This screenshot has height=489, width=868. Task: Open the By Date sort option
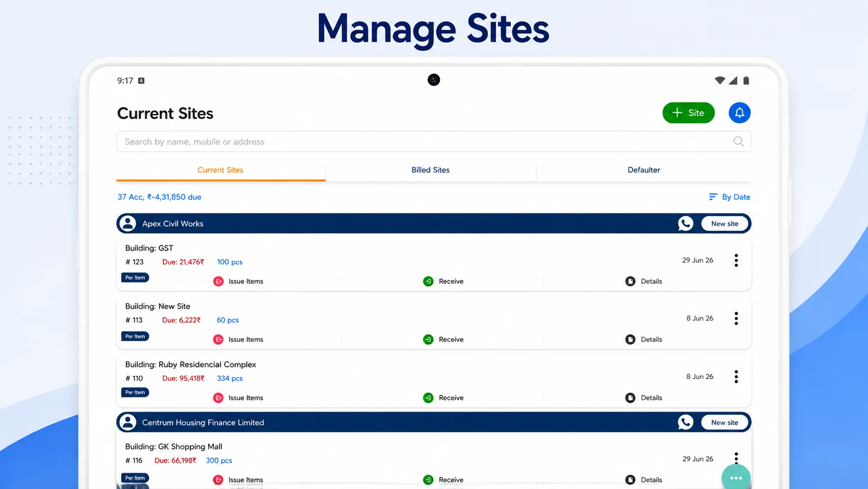coord(729,197)
